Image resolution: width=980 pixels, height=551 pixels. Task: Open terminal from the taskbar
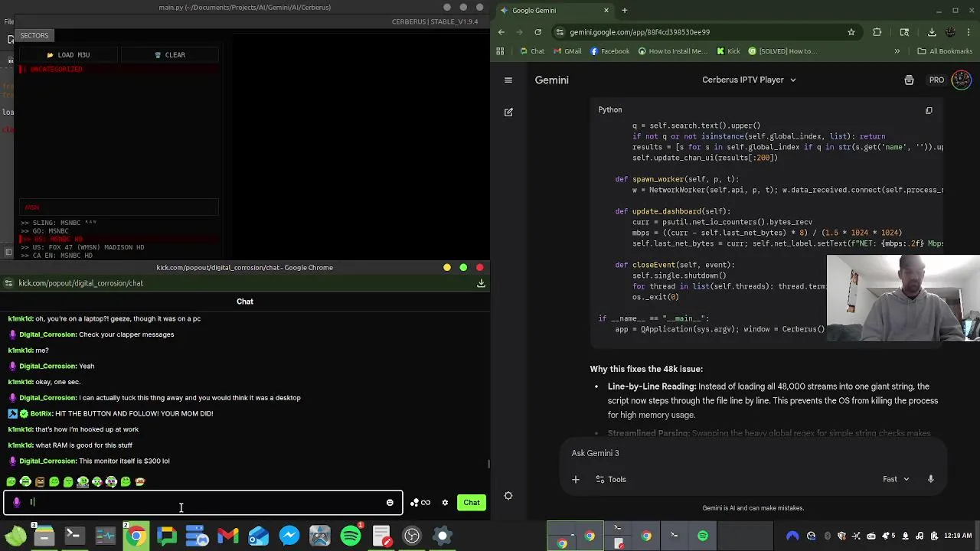pos(74,536)
